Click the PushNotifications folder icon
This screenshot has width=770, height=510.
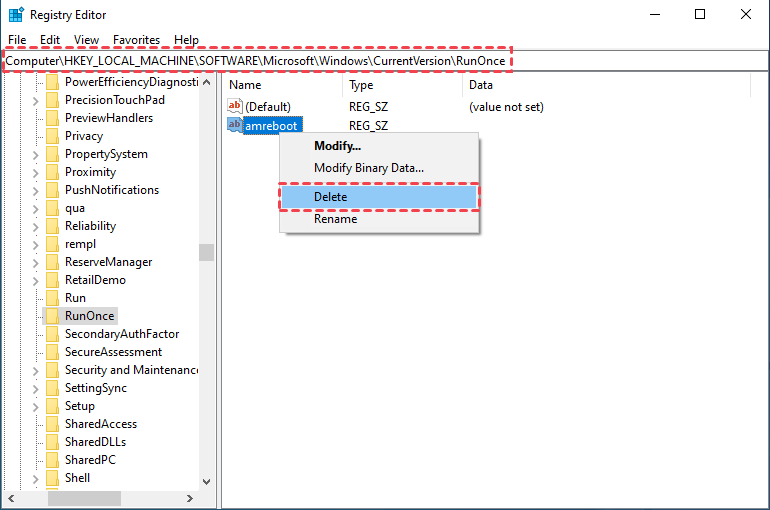[x=53, y=190]
